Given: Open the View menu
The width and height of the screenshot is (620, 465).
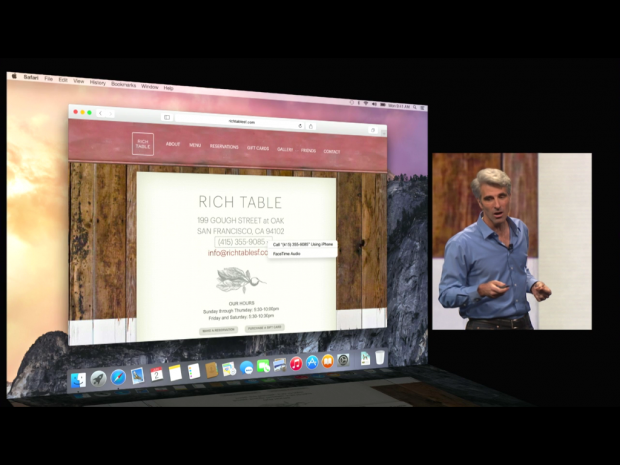Looking at the screenshot, I should (x=79, y=81).
